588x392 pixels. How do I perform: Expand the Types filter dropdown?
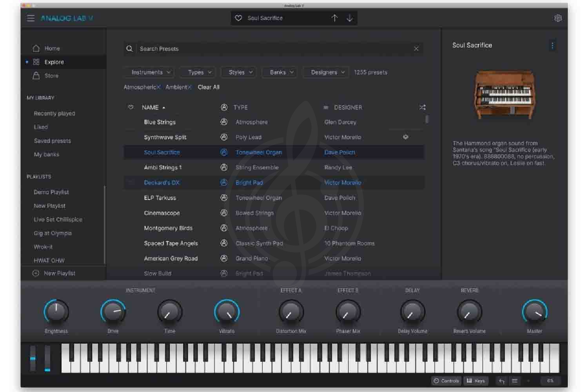click(x=198, y=72)
